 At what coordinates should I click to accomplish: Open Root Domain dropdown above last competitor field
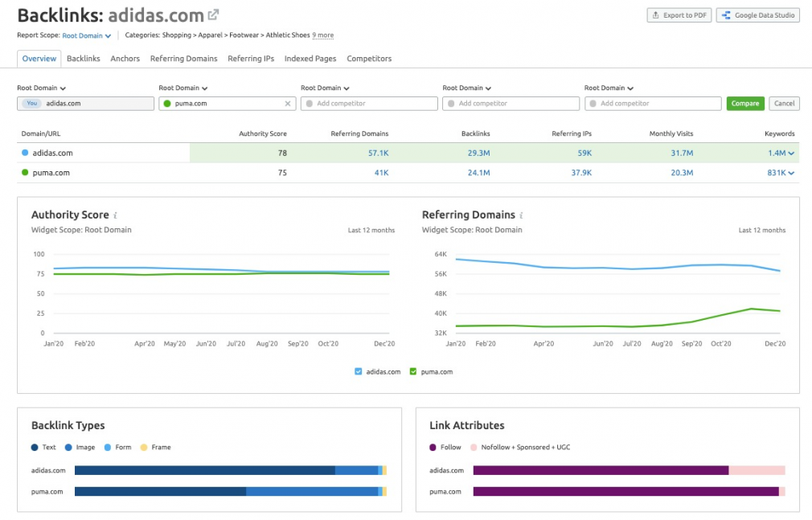tap(609, 88)
